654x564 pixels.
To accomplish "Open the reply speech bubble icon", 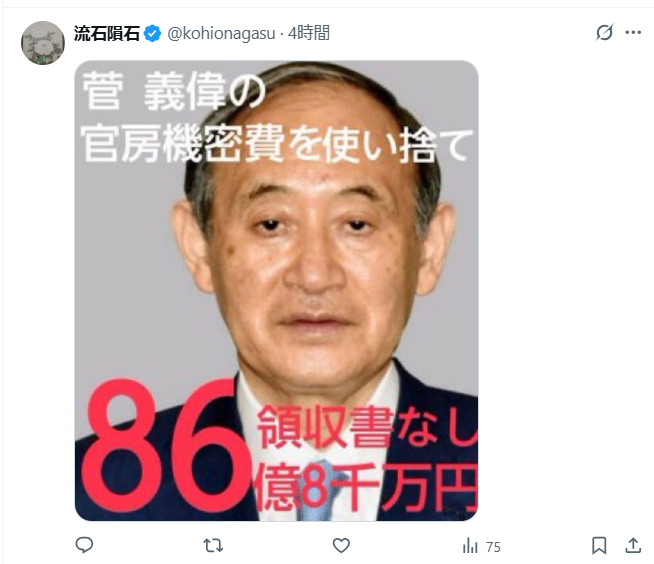I will point(84,545).
